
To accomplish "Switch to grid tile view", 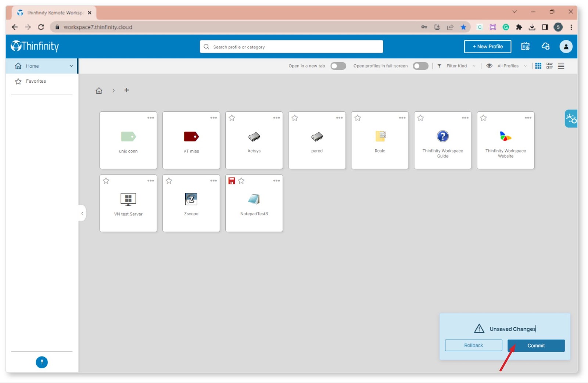I will (538, 66).
